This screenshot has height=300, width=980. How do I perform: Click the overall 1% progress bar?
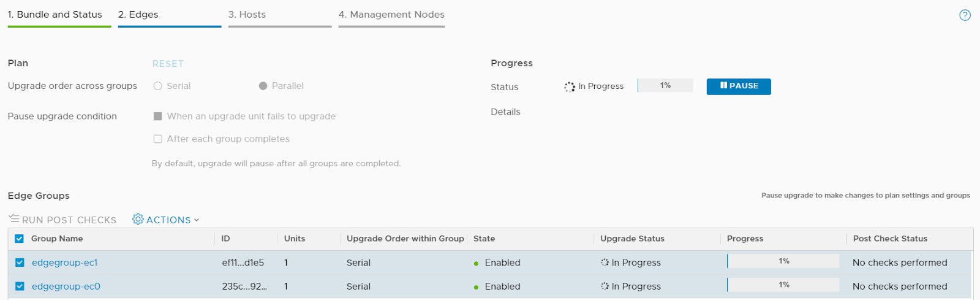click(665, 86)
